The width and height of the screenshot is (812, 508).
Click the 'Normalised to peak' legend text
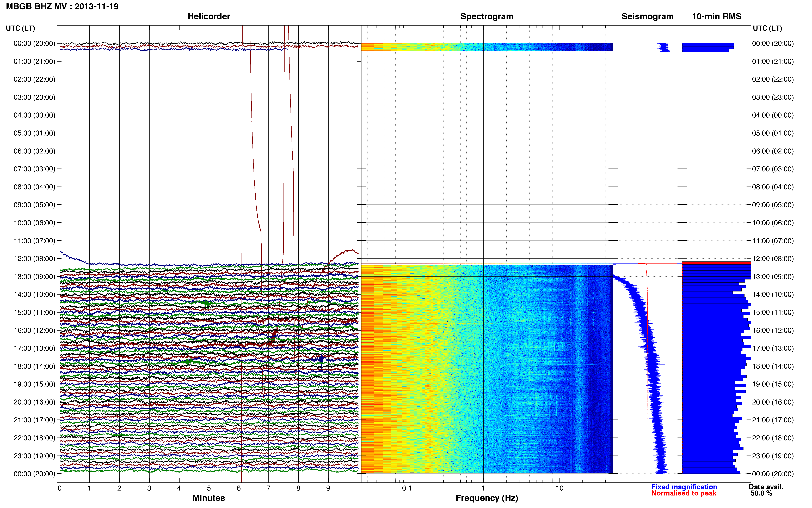[684, 493]
